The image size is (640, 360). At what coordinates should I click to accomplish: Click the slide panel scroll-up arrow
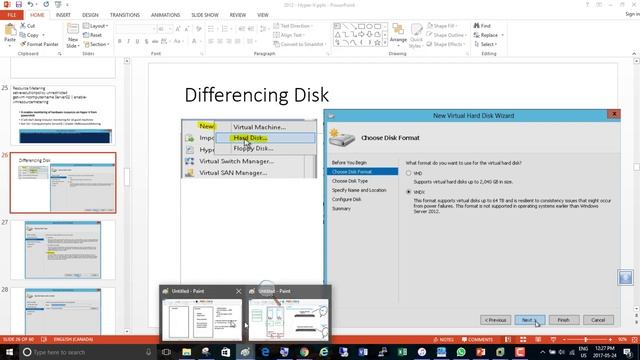click(127, 61)
